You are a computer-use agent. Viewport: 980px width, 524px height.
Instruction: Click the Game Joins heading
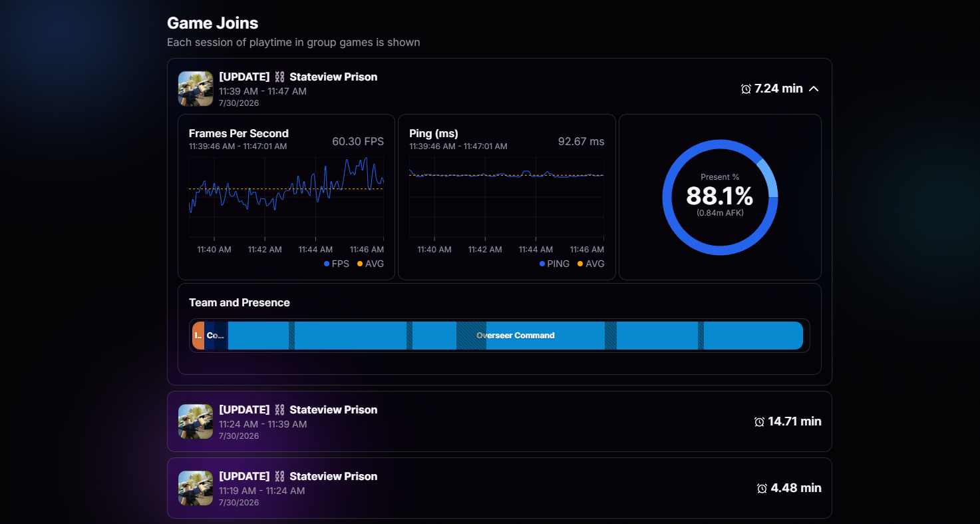pyautogui.click(x=213, y=23)
